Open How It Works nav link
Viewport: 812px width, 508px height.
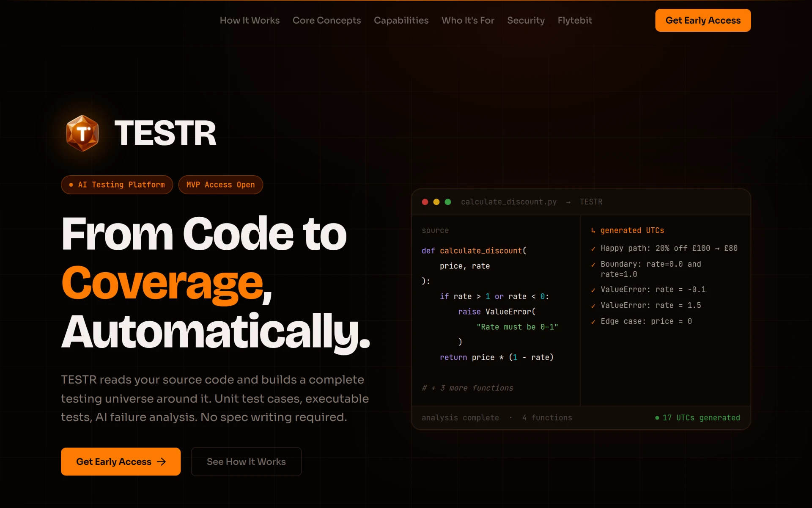coord(250,20)
